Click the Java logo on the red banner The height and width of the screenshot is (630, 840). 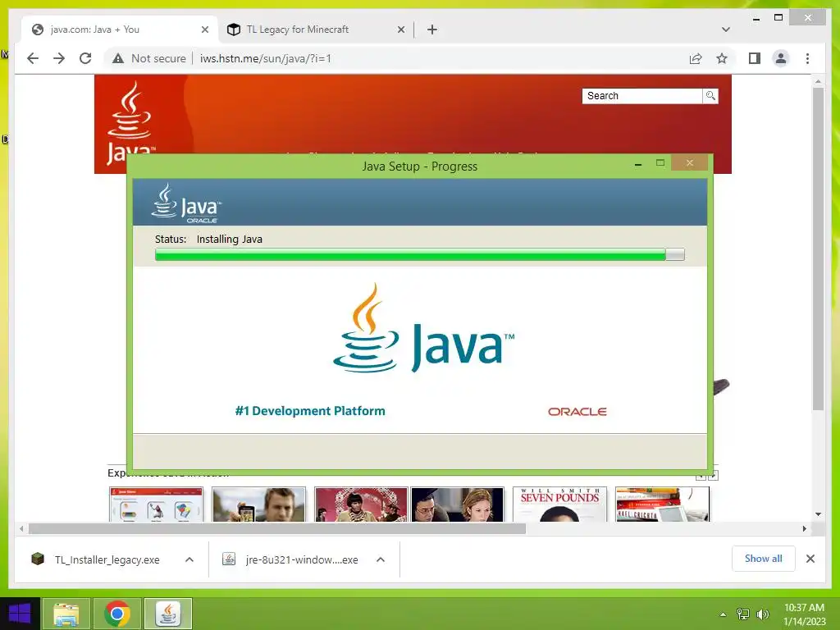[x=130, y=123]
